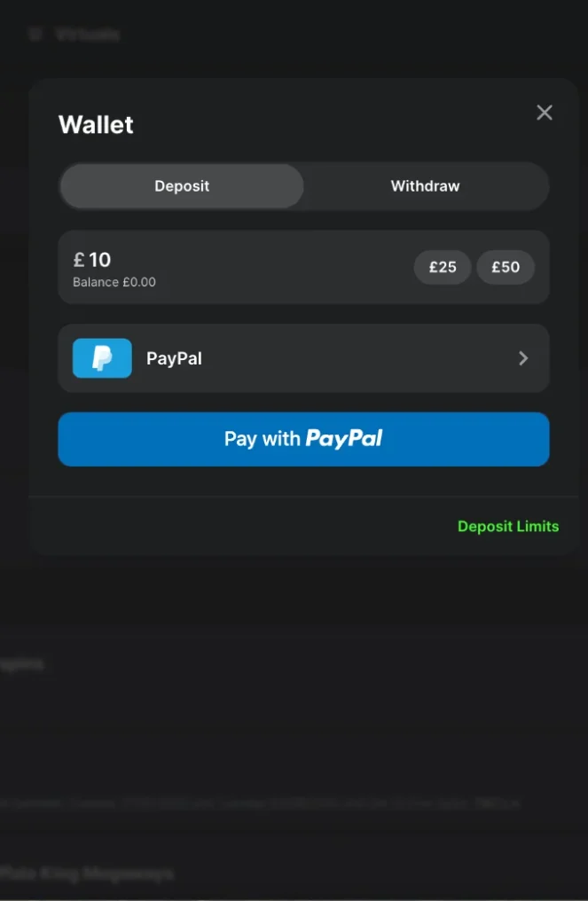Click the blurred footer licence text line
The width and height of the screenshot is (588, 901).
(x=260, y=803)
